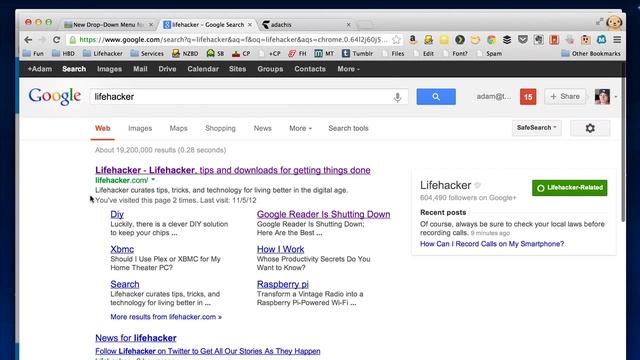Screen dimensions: 640x360
Task: Click the browser address bar URL
Action: point(233,40)
